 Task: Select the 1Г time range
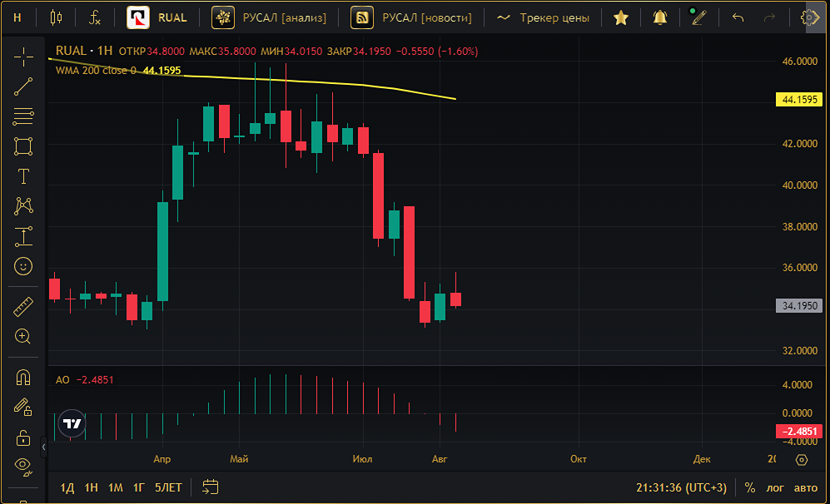tap(139, 487)
